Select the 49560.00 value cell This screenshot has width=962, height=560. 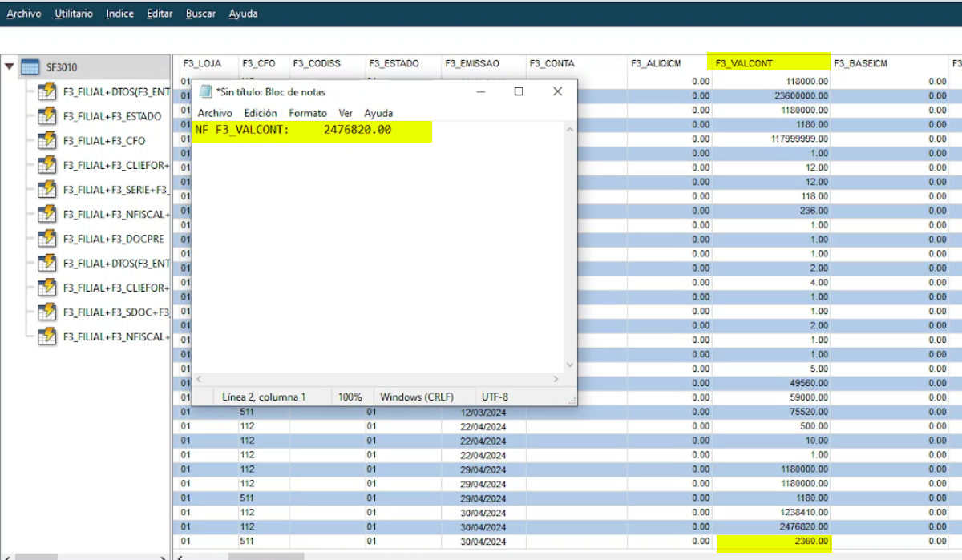[770, 383]
